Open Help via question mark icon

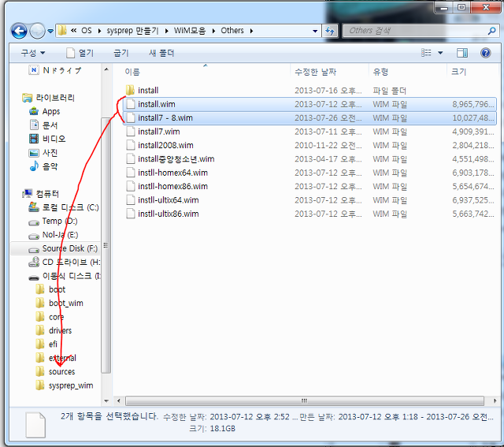tap(485, 53)
